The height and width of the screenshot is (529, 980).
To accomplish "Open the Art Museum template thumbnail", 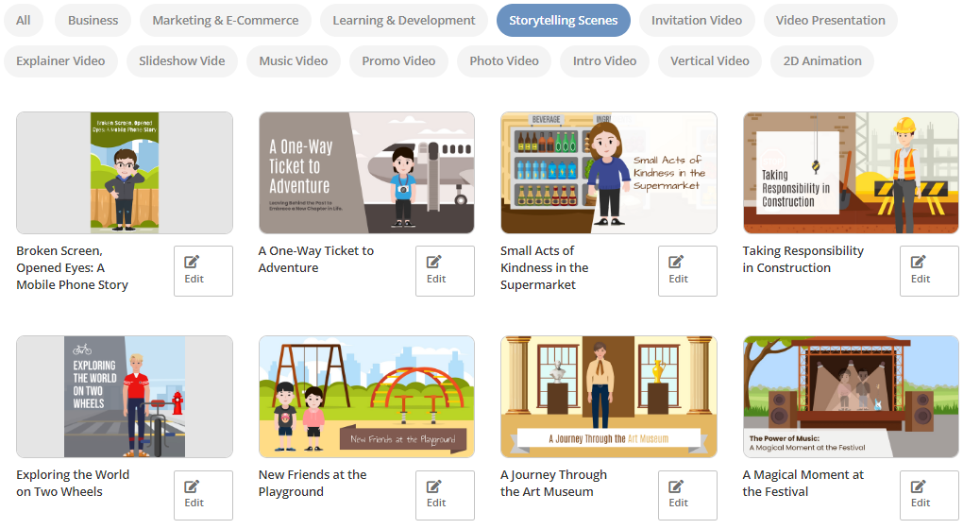I will tap(609, 397).
